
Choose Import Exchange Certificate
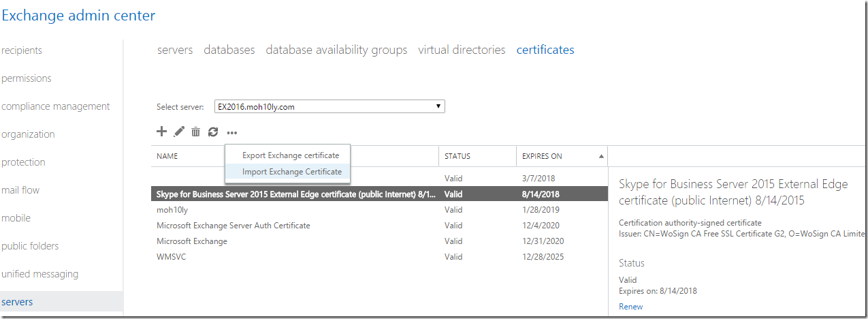pyautogui.click(x=292, y=172)
